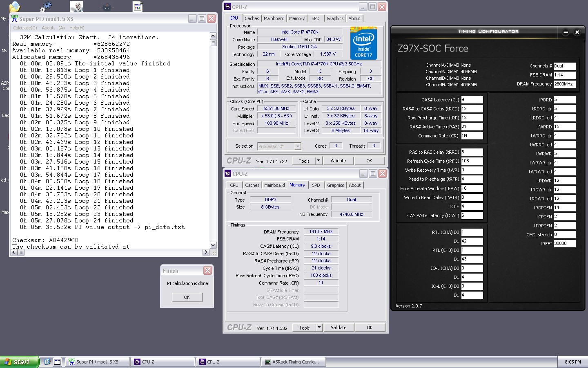Click the Show Desktop quick launch icon

[57, 362]
